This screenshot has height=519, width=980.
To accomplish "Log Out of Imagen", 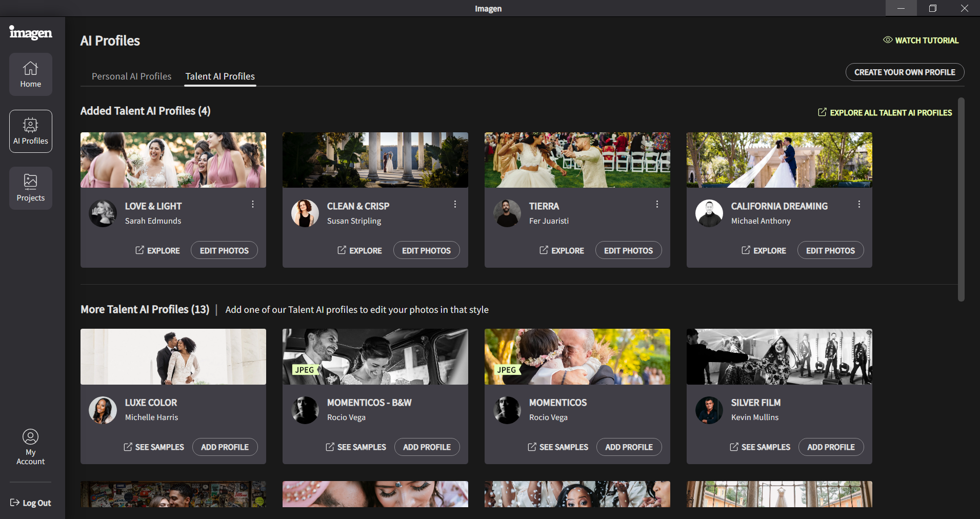I will click(x=31, y=503).
